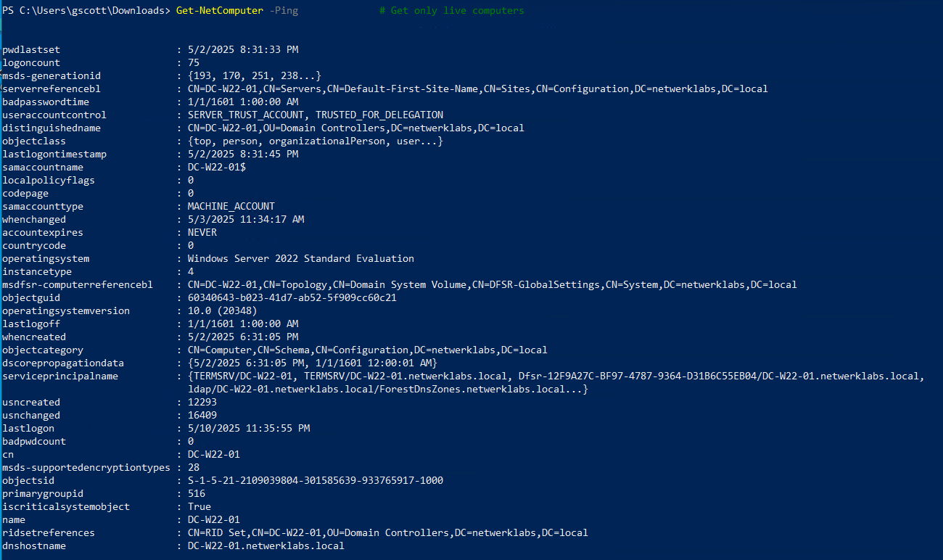Click the primarygroupid value 516
The height and width of the screenshot is (560, 943).
coord(196,494)
